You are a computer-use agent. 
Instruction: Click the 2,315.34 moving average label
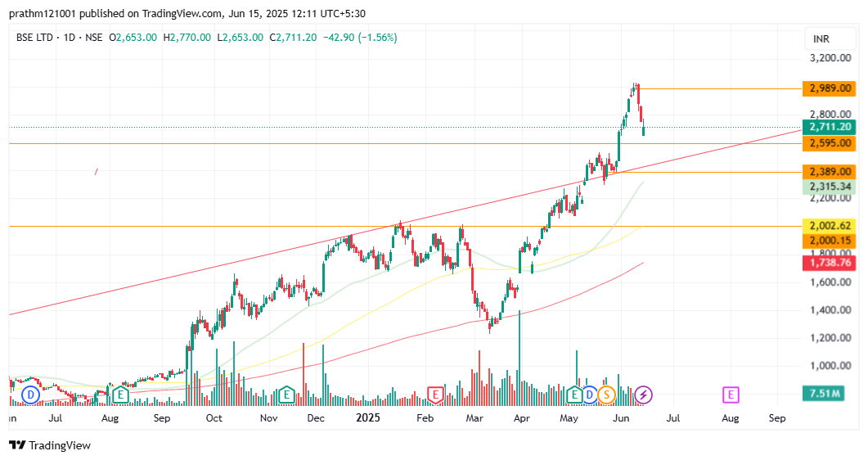pos(830,187)
